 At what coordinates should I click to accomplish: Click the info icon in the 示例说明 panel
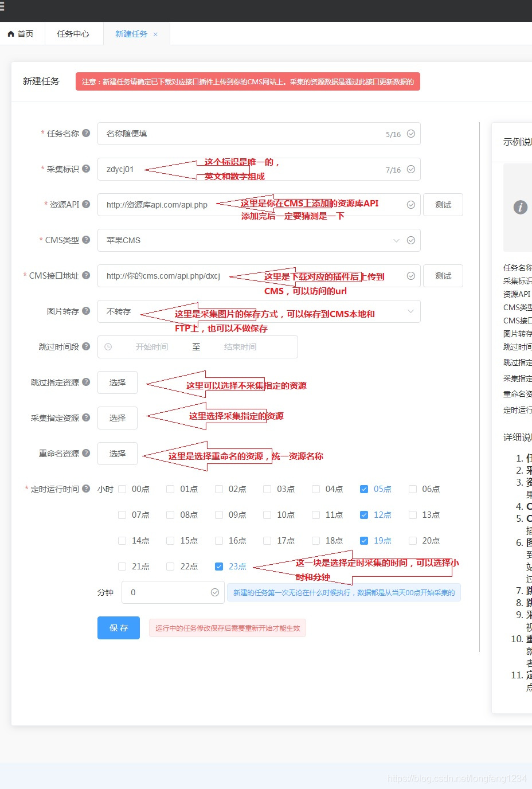coord(520,207)
